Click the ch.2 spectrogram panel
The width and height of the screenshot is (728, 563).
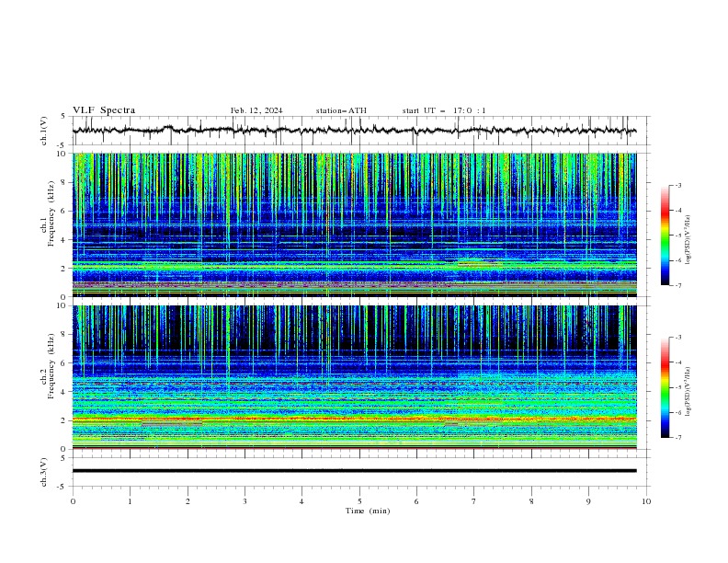tap(355, 377)
